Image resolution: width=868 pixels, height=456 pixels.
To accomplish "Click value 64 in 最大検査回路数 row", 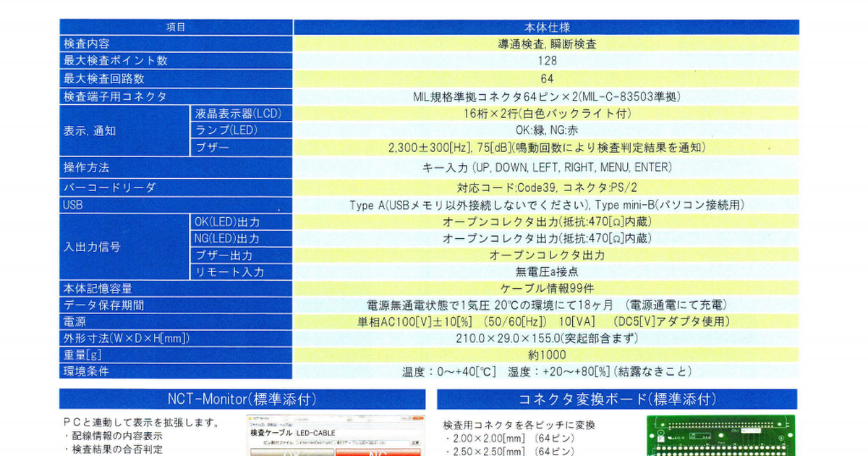I will tap(547, 78).
